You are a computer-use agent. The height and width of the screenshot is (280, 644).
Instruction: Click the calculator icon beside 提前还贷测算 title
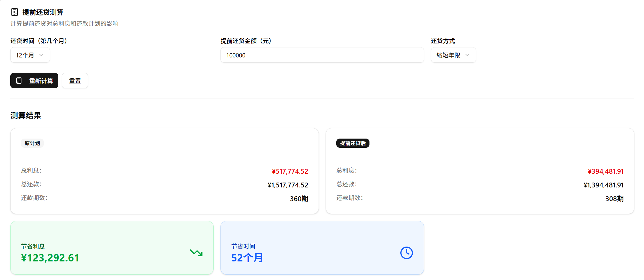14,12
